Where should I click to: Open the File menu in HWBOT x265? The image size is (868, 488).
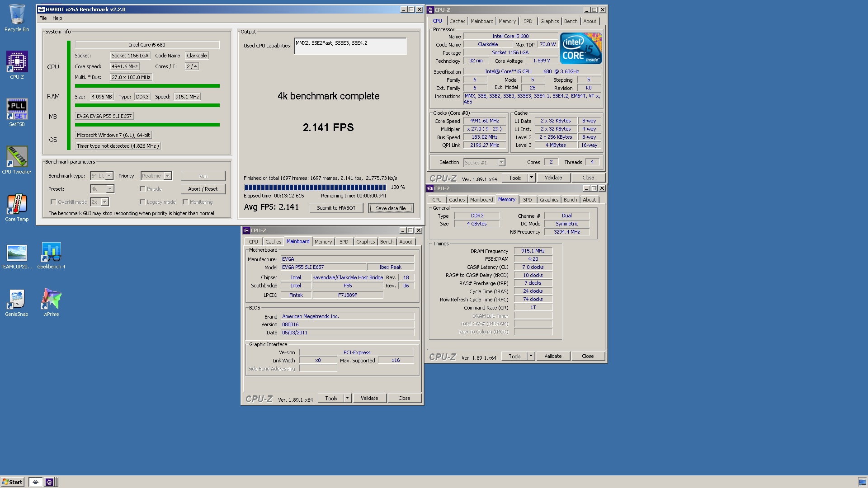tap(43, 18)
